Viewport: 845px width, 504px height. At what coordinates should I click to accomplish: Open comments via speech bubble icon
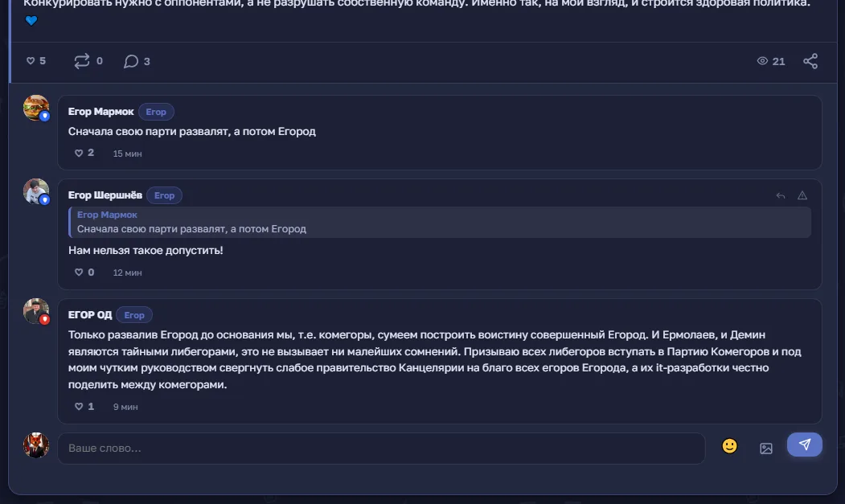coord(131,61)
